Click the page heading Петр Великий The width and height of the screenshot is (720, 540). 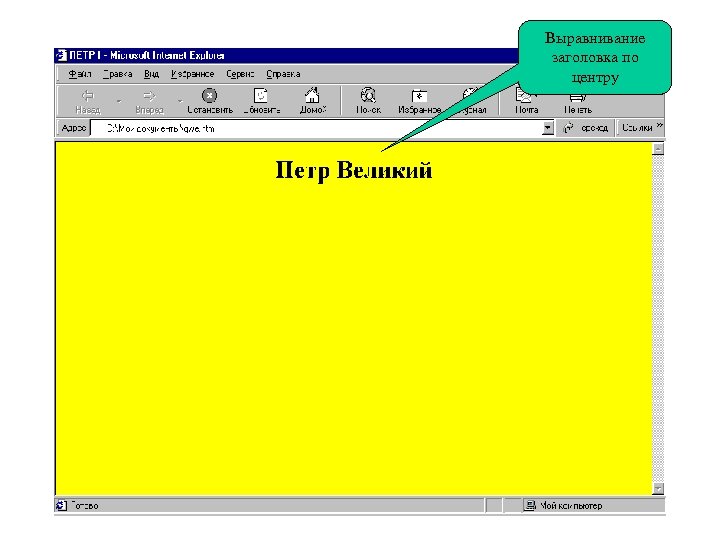354,170
